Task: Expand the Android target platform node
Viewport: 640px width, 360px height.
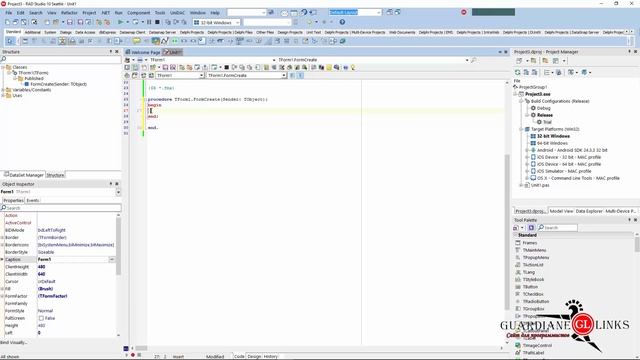Action: click(527, 150)
